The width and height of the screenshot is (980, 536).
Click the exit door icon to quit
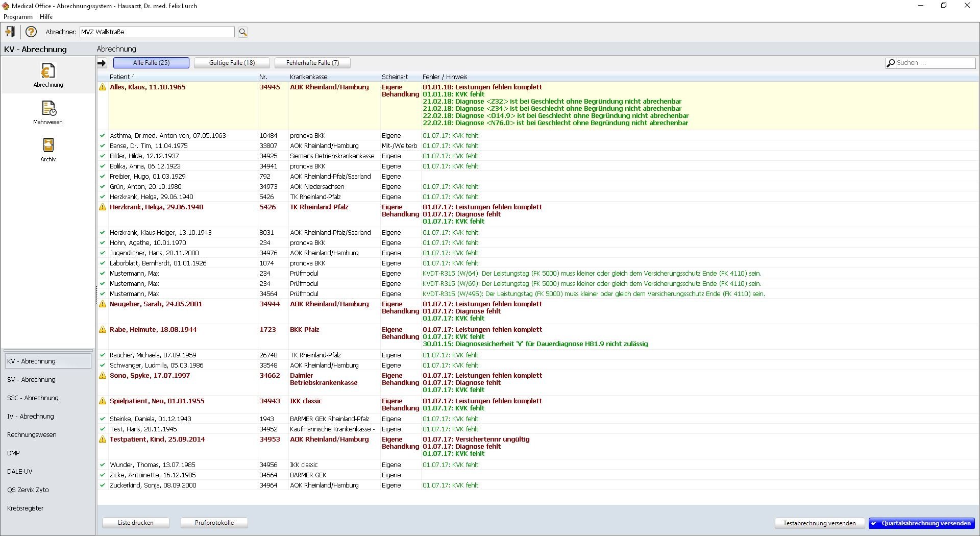[10, 32]
